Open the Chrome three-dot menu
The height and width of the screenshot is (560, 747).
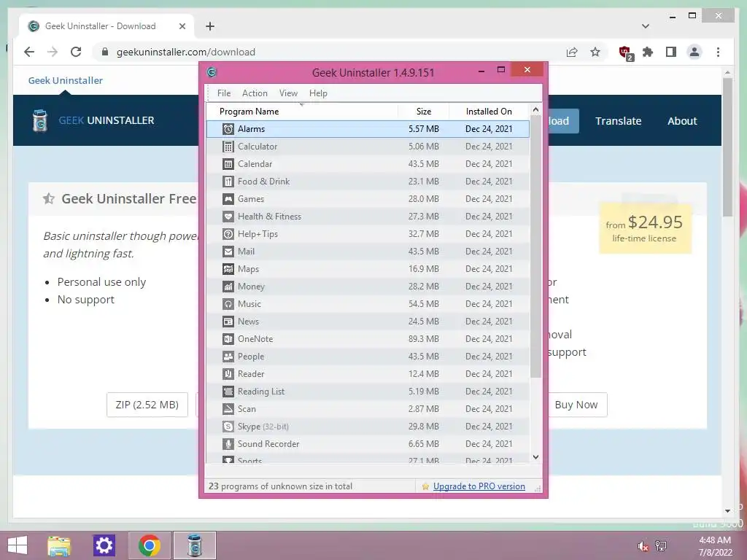pos(718,52)
